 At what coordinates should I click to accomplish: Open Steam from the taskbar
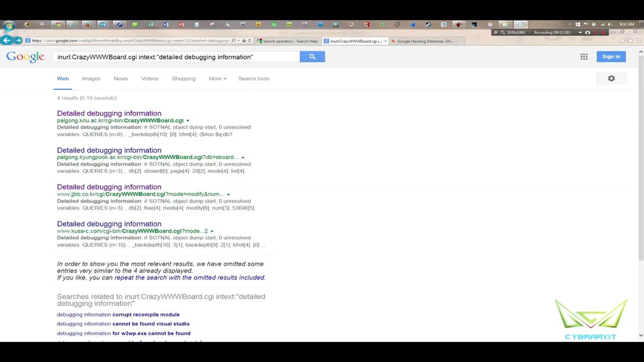[429, 25]
